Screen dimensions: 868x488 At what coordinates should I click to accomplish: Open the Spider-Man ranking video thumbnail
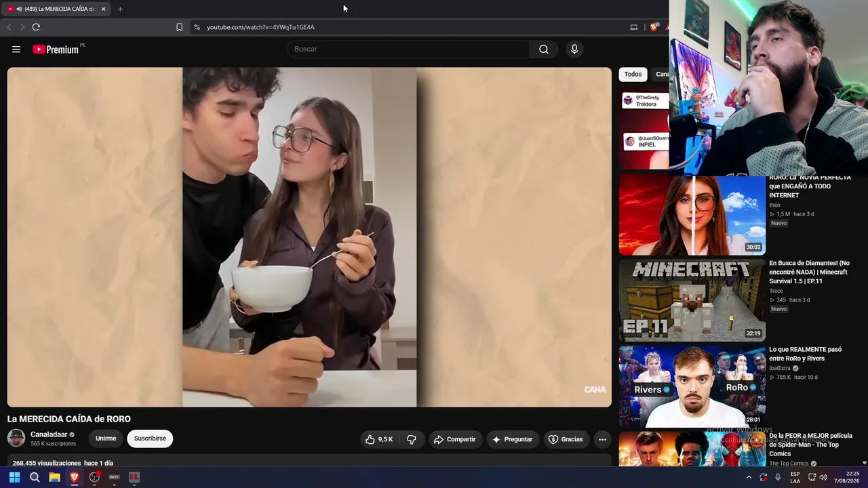pos(692,449)
